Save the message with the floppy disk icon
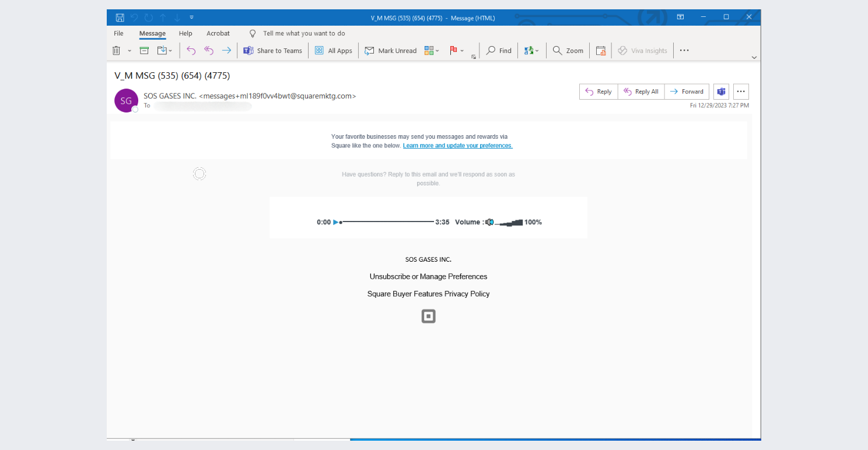868x450 pixels. (120, 17)
